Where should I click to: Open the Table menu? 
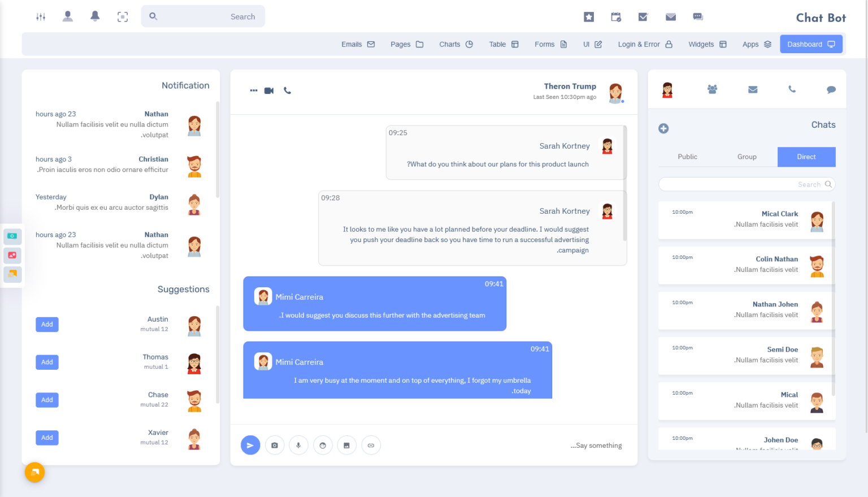tap(504, 44)
